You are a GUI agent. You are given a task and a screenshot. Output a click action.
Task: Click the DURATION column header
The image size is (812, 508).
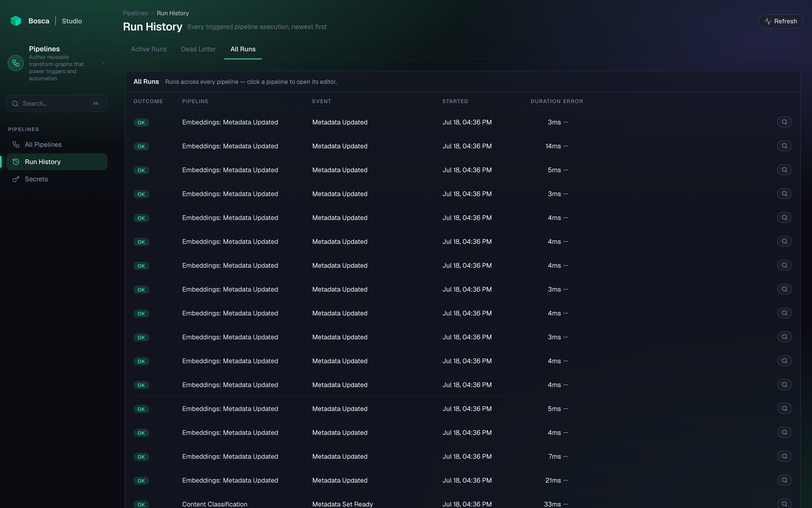coord(545,101)
